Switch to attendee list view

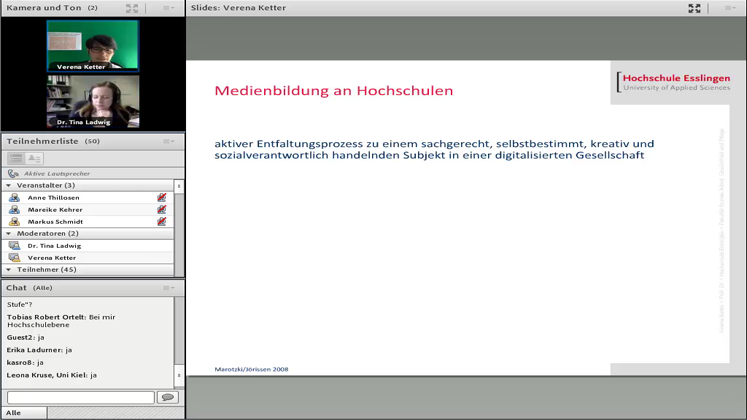[x=16, y=158]
